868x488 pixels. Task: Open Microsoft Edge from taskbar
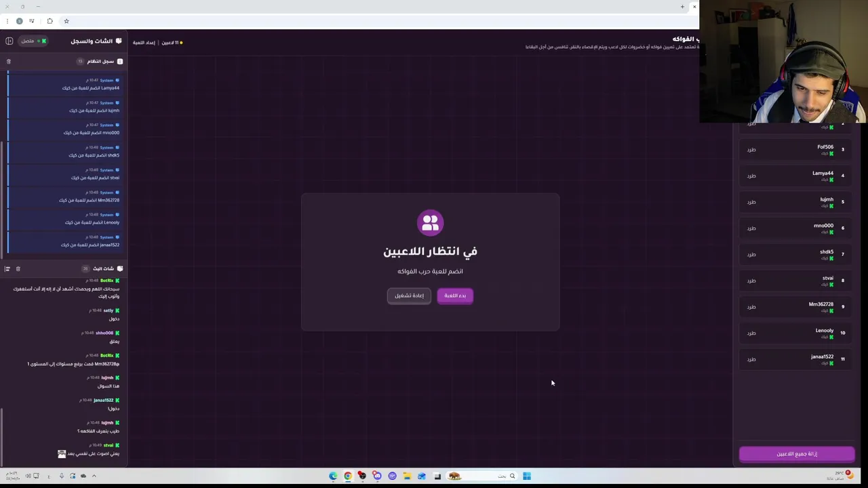(x=333, y=476)
